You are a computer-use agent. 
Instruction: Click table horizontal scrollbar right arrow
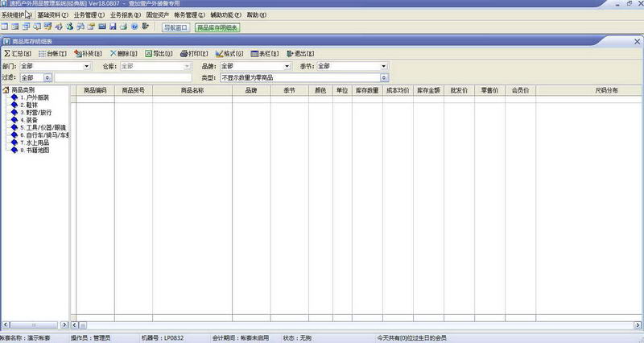pos(638,325)
